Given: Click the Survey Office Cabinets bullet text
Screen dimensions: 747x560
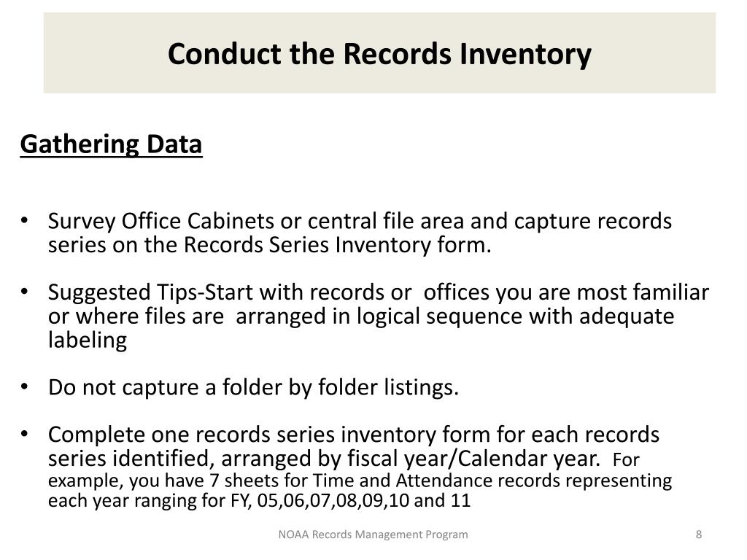Looking at the screenshot, I should click(360, 233).
